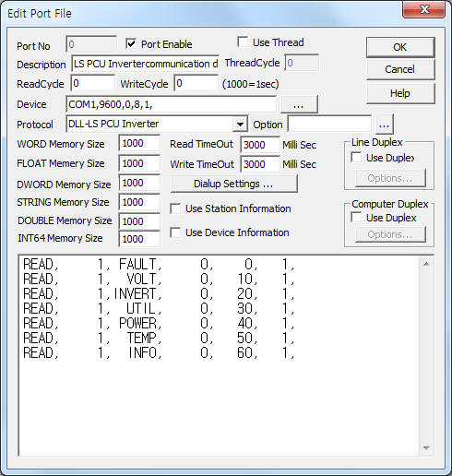Click Options button in Computer Duplex group
This screenshot has height=476, width=452.
click(x=390, y=234)
